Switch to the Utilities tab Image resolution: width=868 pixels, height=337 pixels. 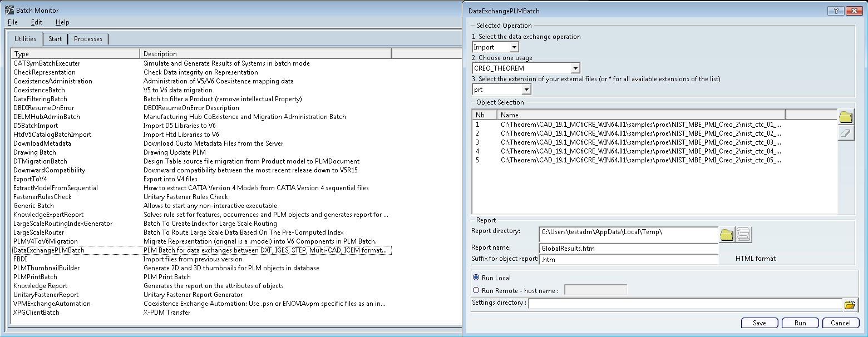(25, 39)
